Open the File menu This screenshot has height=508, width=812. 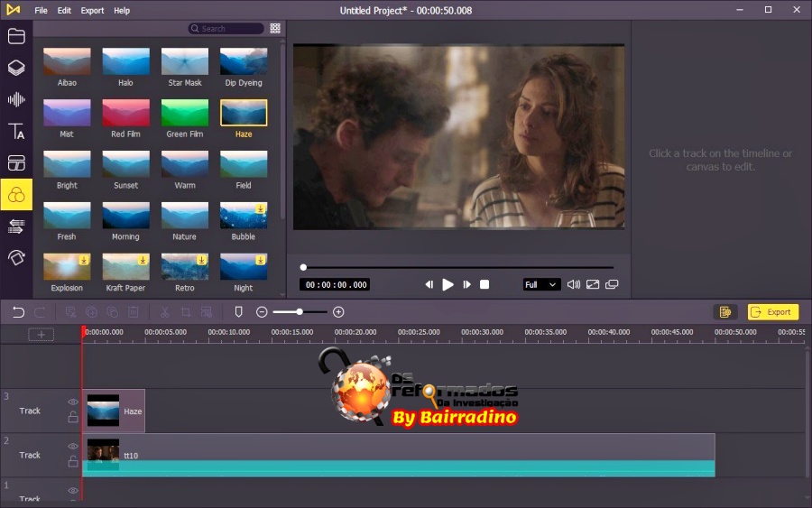pyautogui.click(x=41, y=10)
